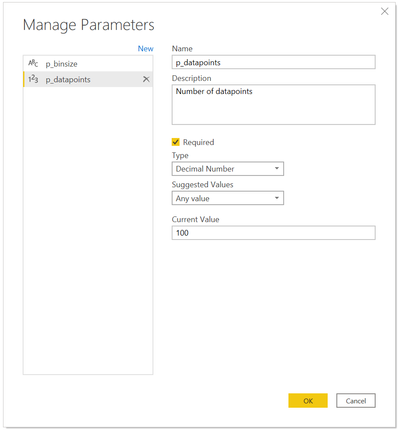Image resolution: width=400 pixels, height=432 pixels.
Task: Click the Type label
Action: 180,156
